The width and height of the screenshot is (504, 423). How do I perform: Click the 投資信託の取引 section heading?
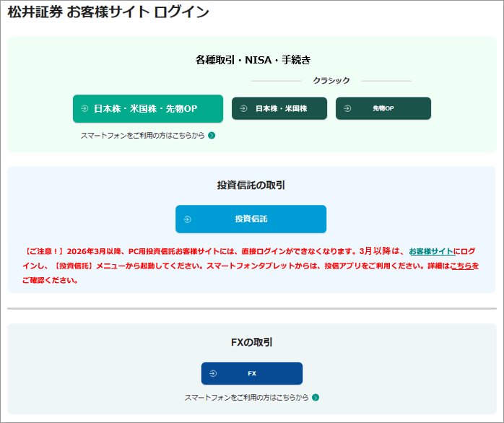coord(251,186)
